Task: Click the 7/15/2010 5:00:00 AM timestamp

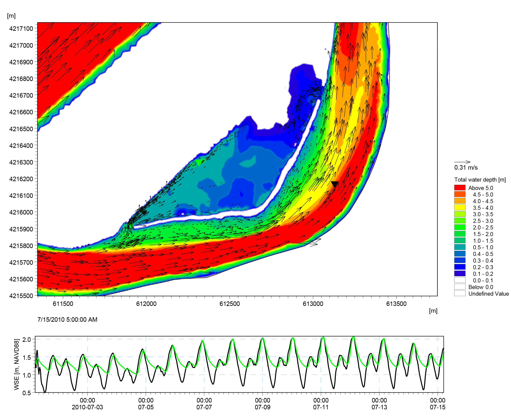Action: (x=67, y=320)
